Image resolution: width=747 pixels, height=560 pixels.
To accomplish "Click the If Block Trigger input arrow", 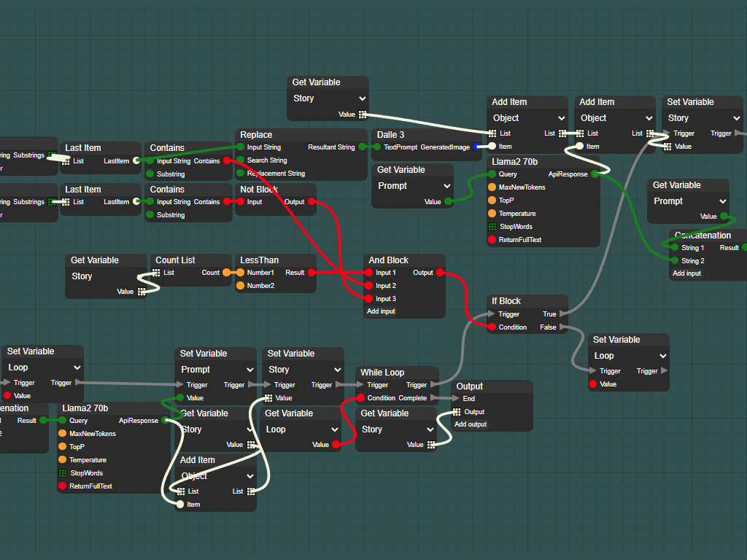I will pos(492,314).
